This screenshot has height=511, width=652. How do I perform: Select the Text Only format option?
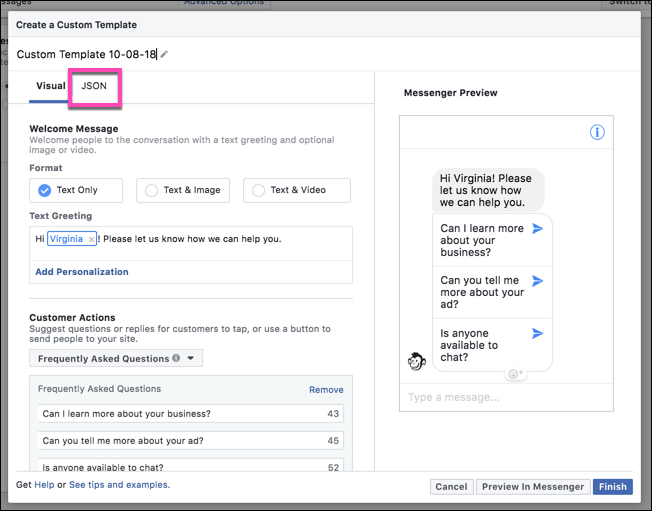[76, 190]
